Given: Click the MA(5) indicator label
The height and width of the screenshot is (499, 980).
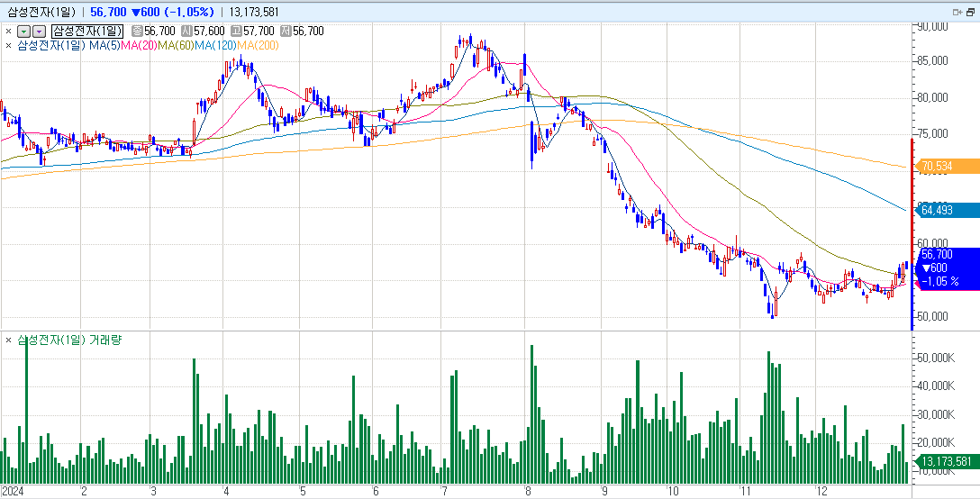Looking at the screenshot, I should coord(104,45).
